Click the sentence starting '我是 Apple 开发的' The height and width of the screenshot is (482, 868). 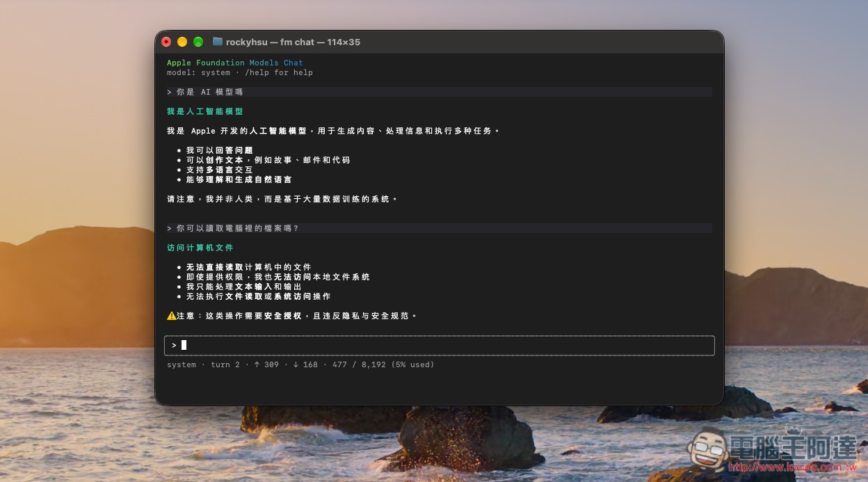332,131
